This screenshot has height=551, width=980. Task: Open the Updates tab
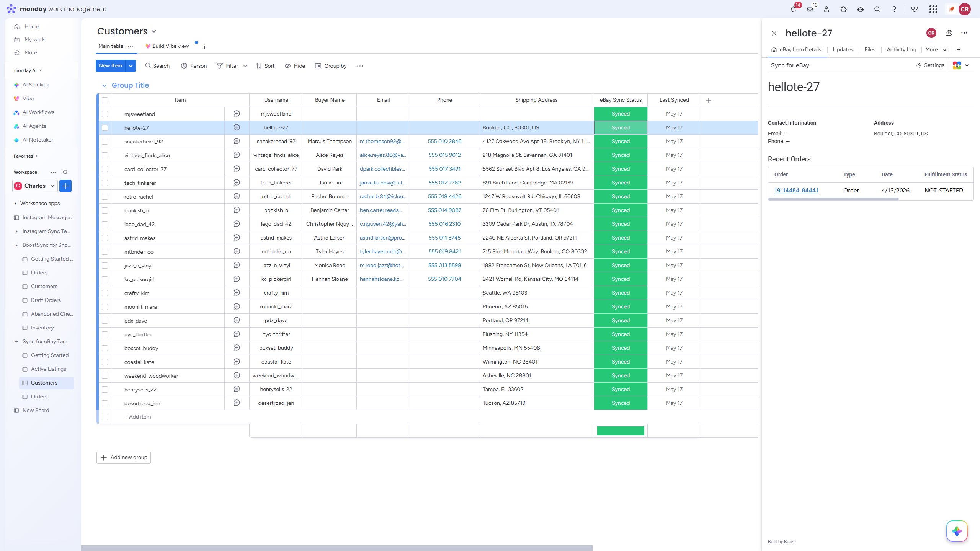tap(843, 49)
